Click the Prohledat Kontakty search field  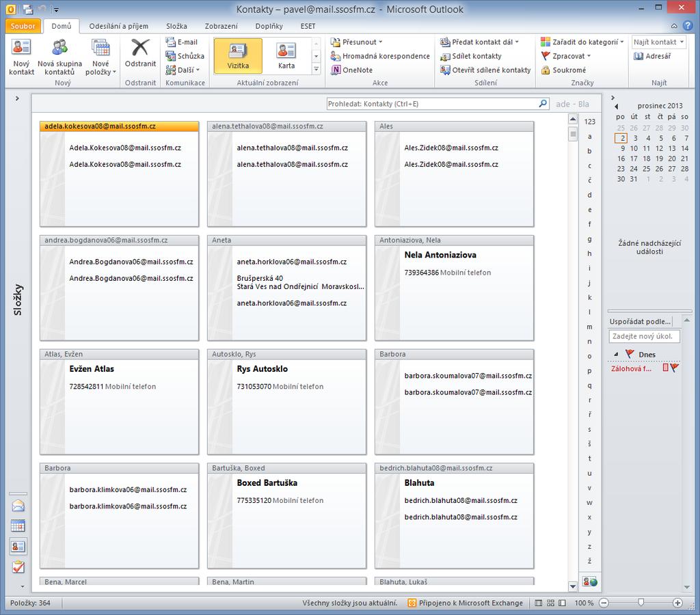[x=432, y=104]
